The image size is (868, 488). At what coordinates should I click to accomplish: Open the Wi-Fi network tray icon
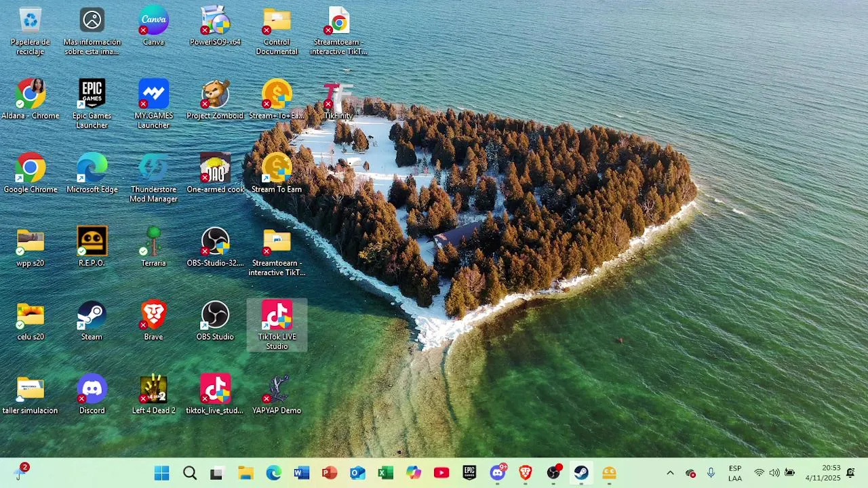click(x=759, y=473)
